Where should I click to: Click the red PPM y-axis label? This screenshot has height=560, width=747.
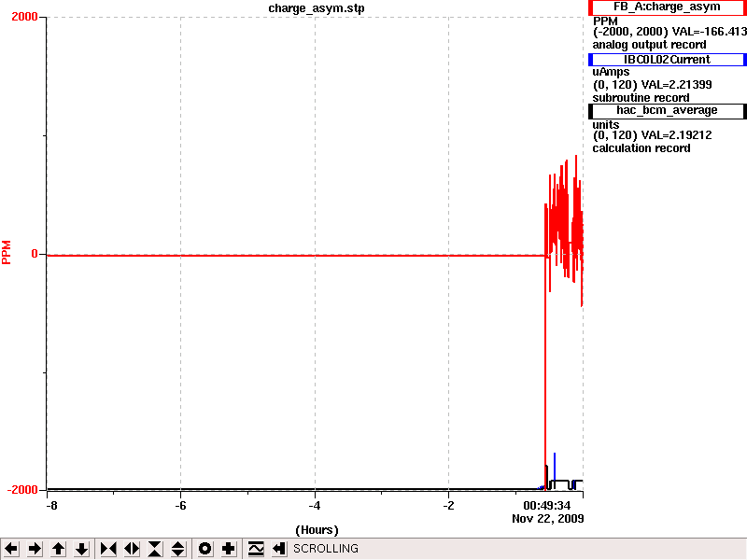[x=7, y=252]
